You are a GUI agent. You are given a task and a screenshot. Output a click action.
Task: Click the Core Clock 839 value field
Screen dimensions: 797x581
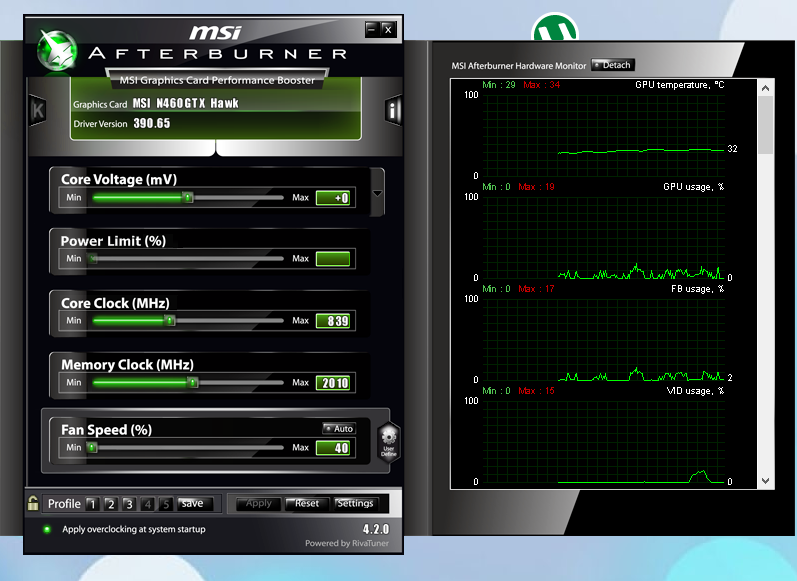pos(333,321)
